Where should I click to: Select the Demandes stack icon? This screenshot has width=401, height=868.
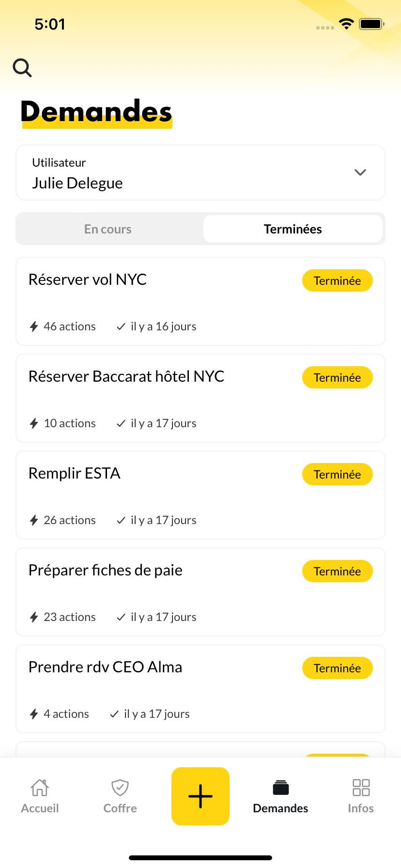280,788
